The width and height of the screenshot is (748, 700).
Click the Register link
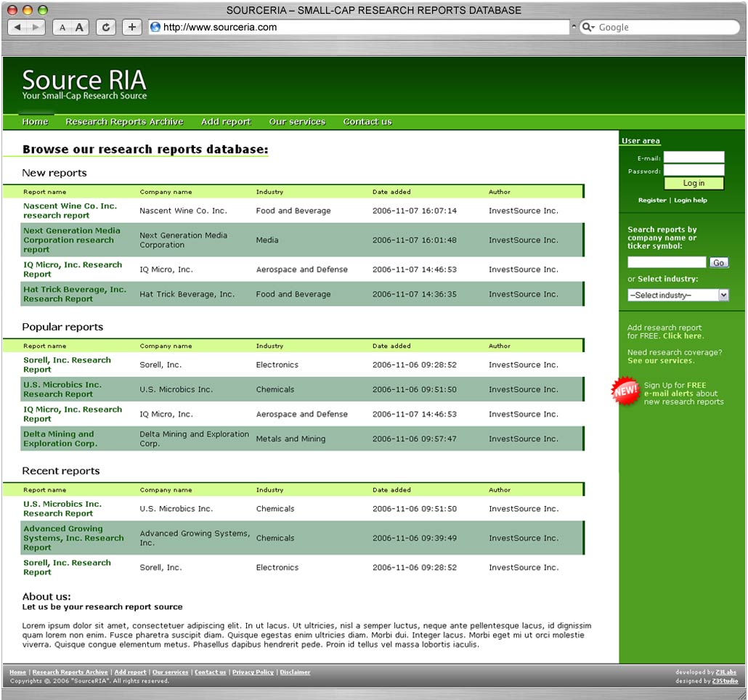651,200
